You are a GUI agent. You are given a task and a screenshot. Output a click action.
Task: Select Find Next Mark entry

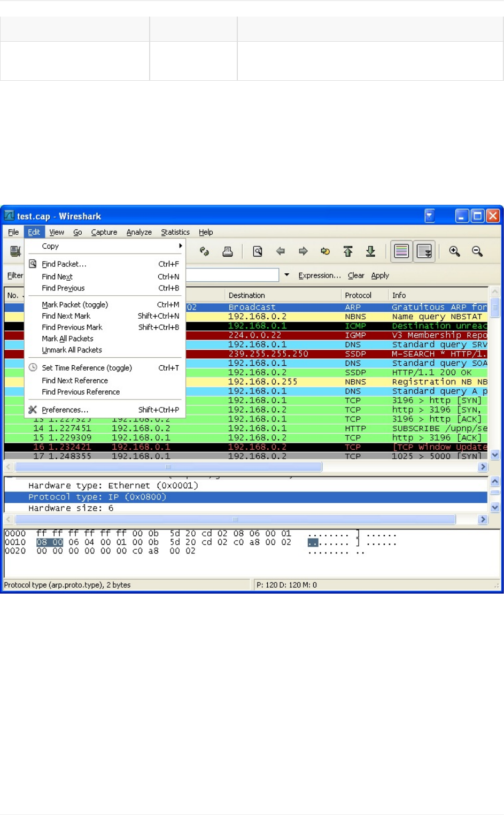(105, 316)
